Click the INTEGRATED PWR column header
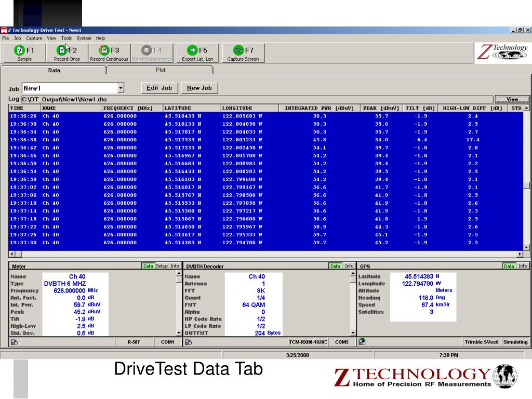Viewport: 532px width, 399px height. pos(319,108)
